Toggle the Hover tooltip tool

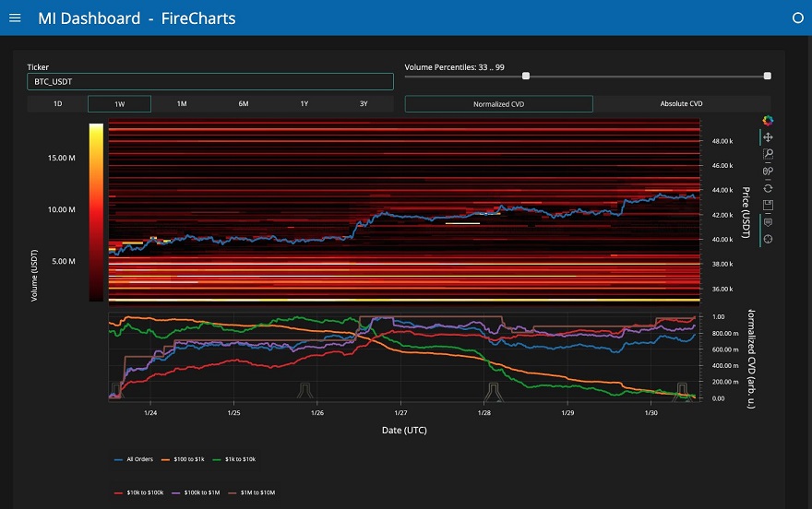click(768, 222)
